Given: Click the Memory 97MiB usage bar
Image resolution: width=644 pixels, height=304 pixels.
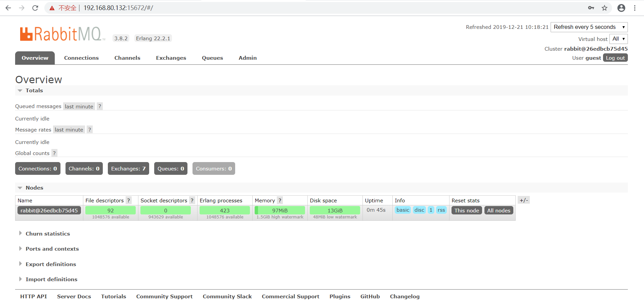Looking at the screenshot, I should click(280, 210).
